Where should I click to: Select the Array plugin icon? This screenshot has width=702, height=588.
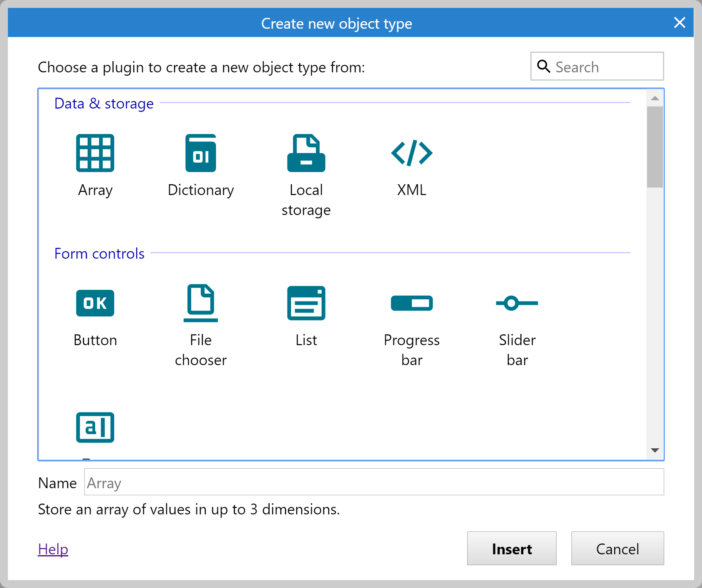95,153
